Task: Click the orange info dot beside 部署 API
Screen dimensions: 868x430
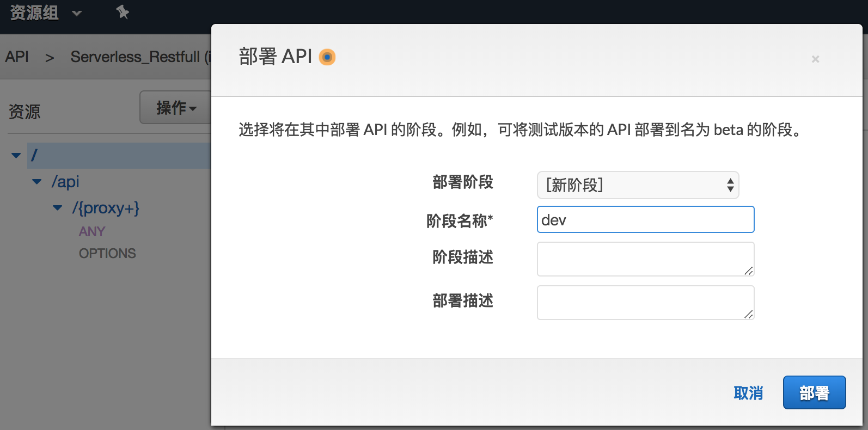Action: pyautogui.click(x=327, y=57)
